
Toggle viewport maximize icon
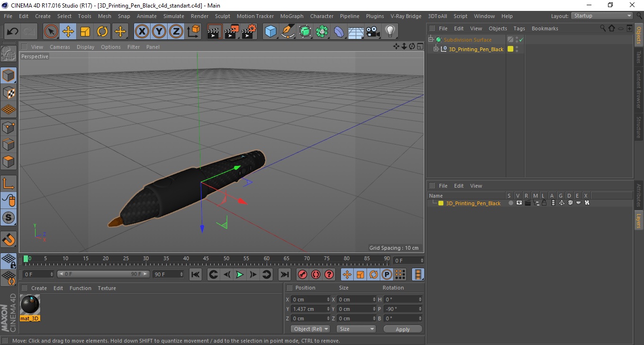click(420, 46)
